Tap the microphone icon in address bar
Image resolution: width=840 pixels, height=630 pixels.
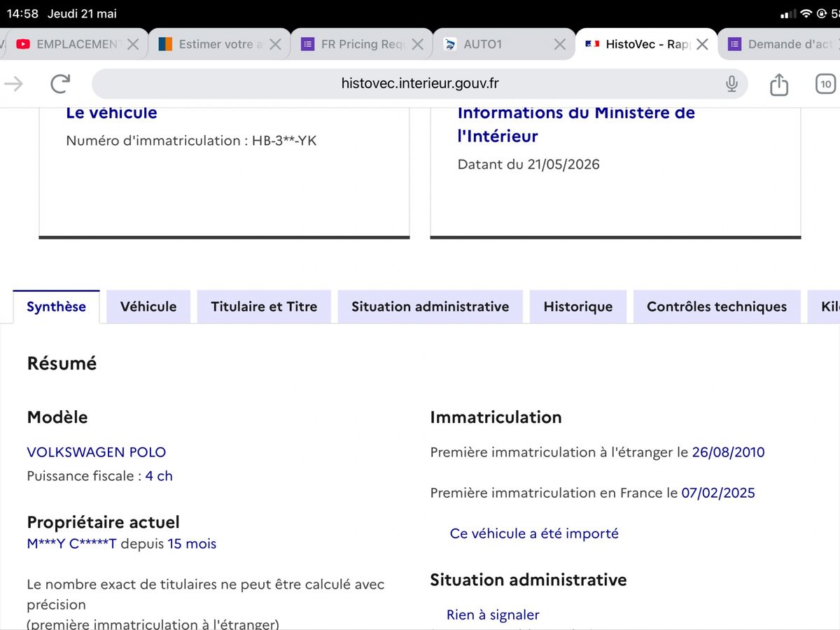click(x=731, y=84)
